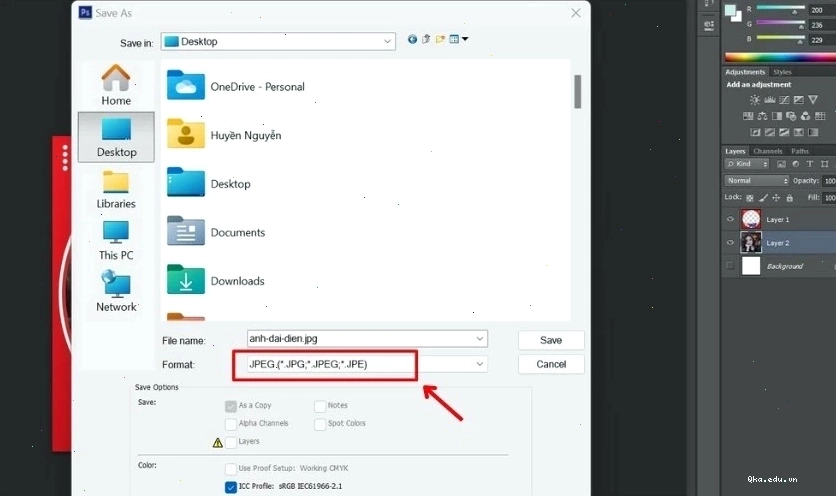836x496 pixels.
Task: Toggle lock image pixels brush icon
Action: [763, 198]
